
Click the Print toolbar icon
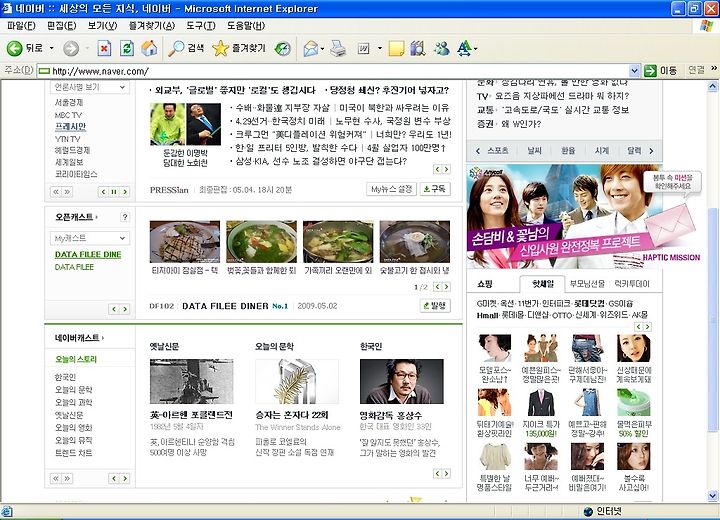pyautogui.click(x=338, y=48)
